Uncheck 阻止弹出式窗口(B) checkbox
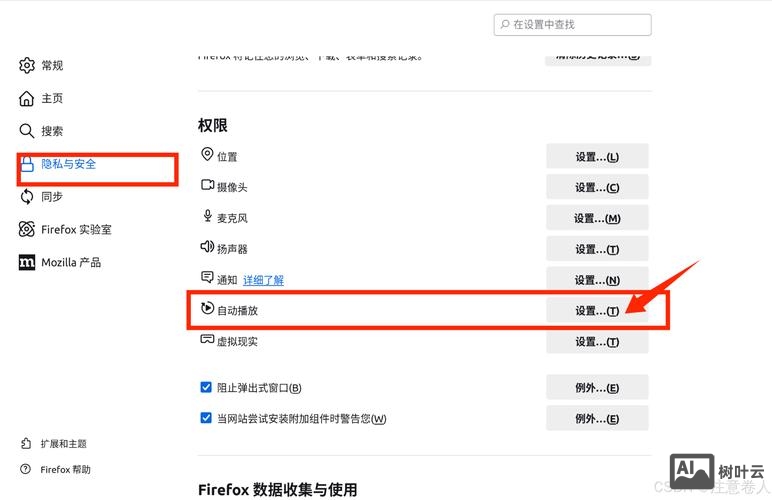This screenshot has width=772, height=500. [206, 387]
